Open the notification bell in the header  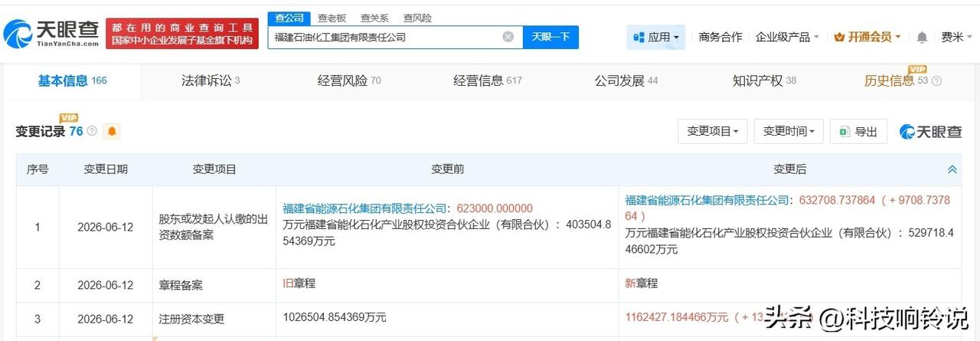point(922,37)
